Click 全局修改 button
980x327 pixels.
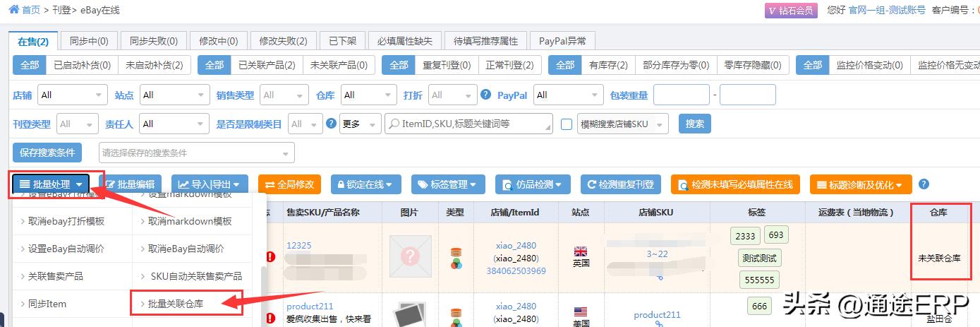tap(290, 184)
